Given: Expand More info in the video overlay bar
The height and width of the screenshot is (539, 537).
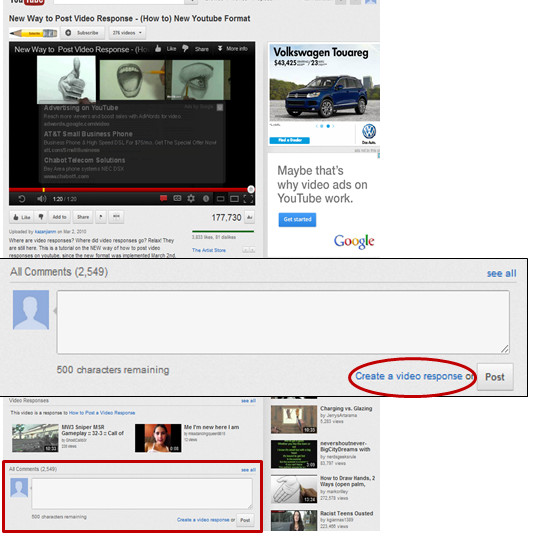Looking at the screenshot, I should [x=233, y=49].
